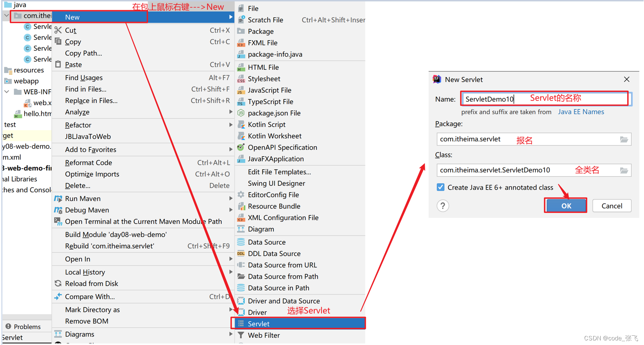Click the Class field browse folder icon
644x345 pixels.
click(x=624, y=170)
